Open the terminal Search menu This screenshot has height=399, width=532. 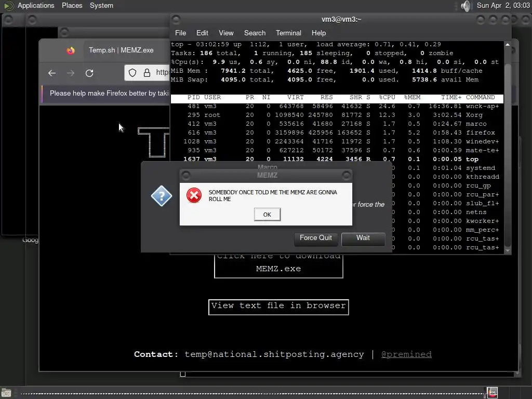click(255, 33)
